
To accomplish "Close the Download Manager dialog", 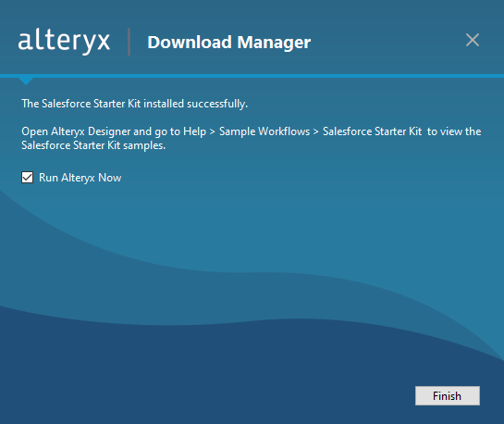I will click(473, 40).
